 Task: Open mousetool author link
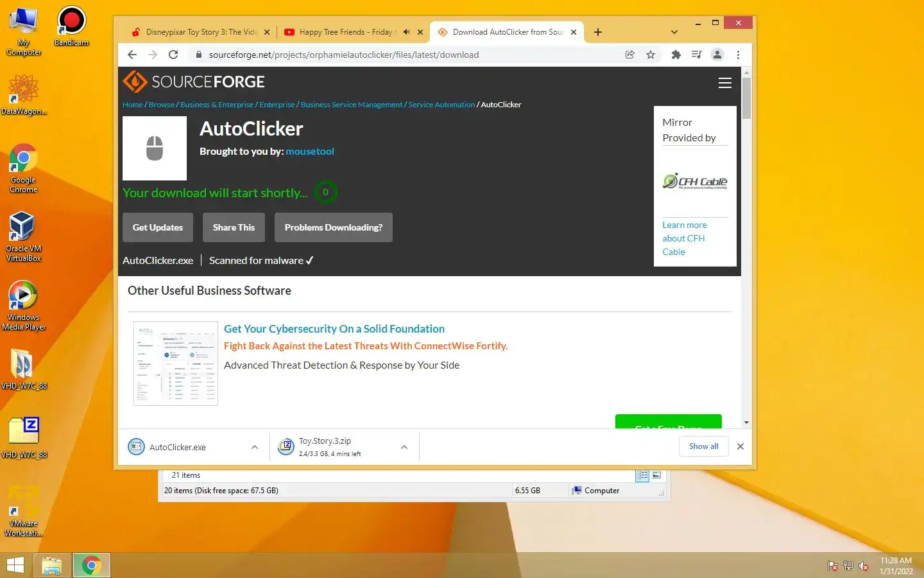[x=310, y=152]
